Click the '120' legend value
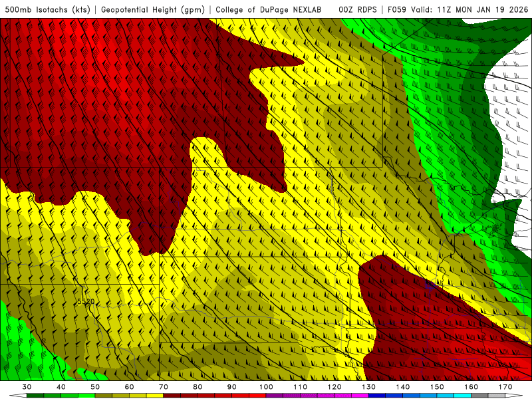This screenshot has width=532, height=399. click(334, 387)
